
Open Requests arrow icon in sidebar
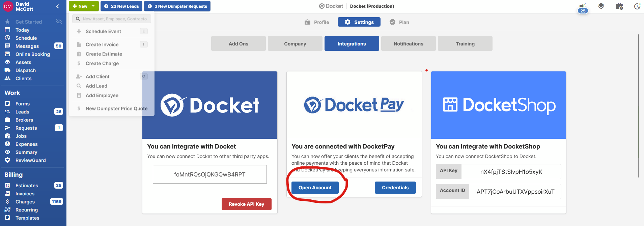pyautogui.click(x=7, y=128)
